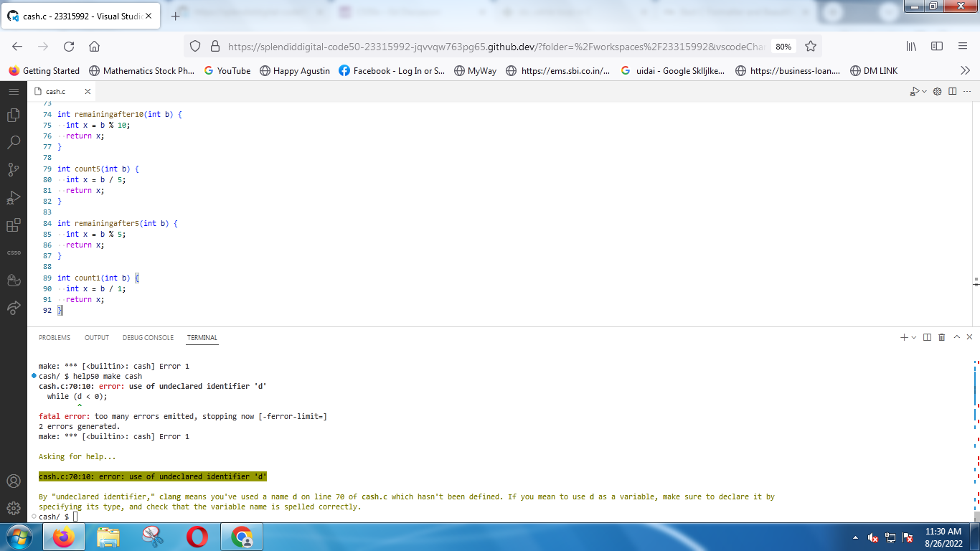Viewport: 980px width, 551px height.
Task: Click the muted volume tray icon
Action: click(x=873, y=537)
